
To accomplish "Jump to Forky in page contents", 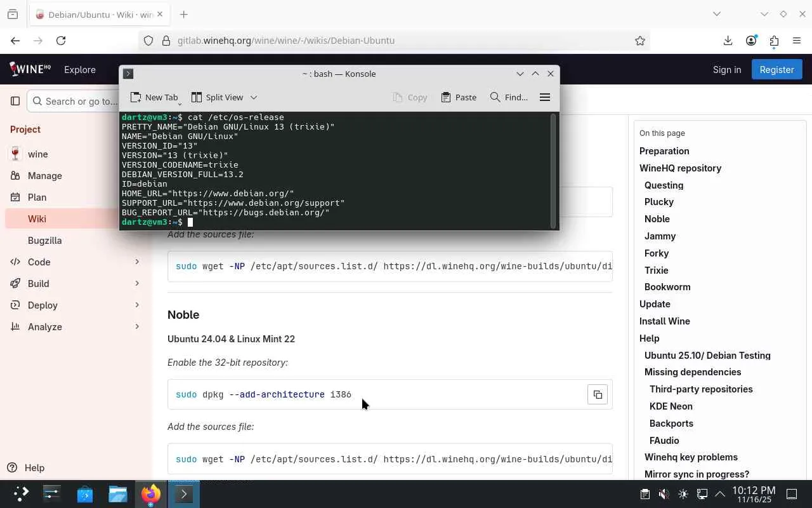I will pyautogui.click(x=657, y=253).
